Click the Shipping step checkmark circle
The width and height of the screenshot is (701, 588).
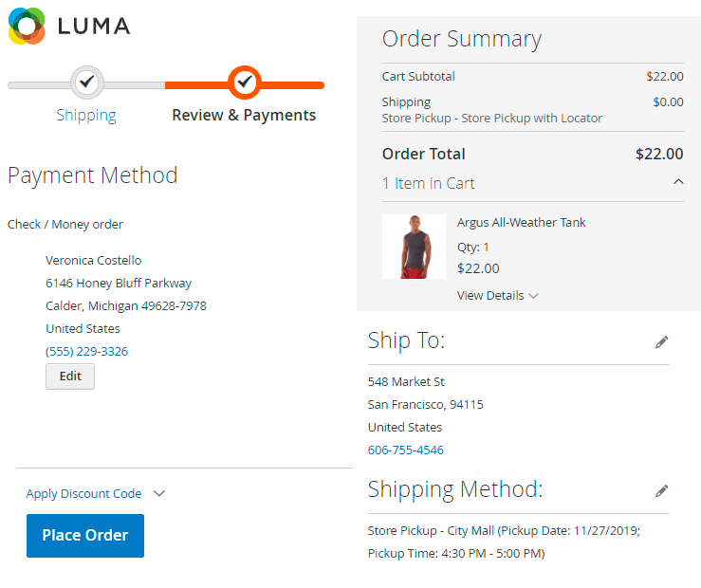[86, 83]
